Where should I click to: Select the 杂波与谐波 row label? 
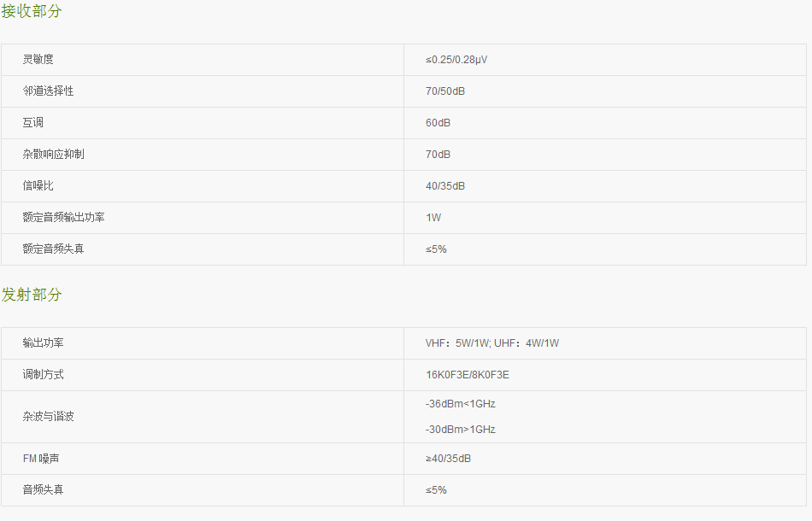pyautogui.click(x=49, y=417)
